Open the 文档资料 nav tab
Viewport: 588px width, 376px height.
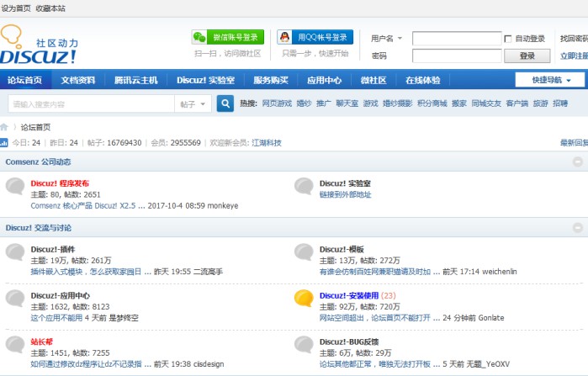click(x=78, y=80)
